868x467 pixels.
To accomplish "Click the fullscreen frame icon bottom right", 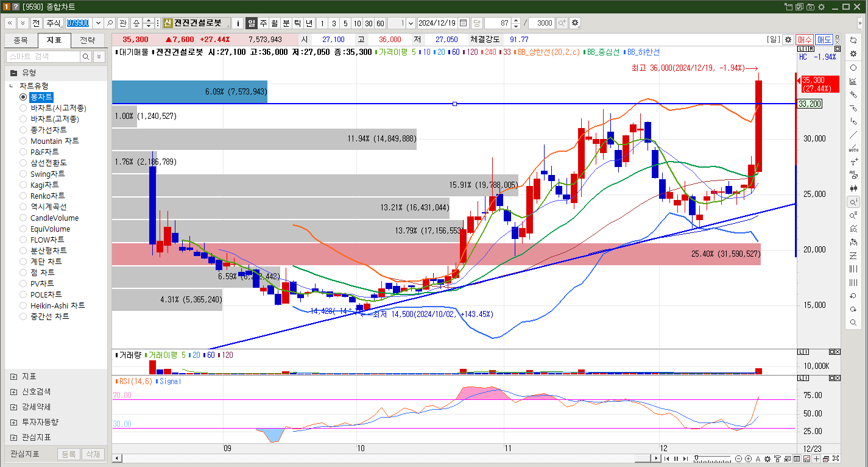I will click(835, 459).
